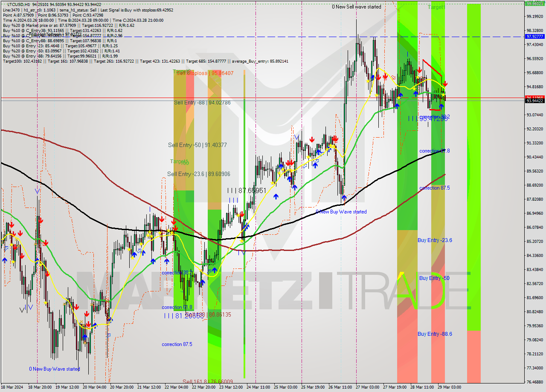Click the 'Sell Stoploss | 95.86407' label
This screenshot has width=546, height=392.
click(x=205, y=73)
